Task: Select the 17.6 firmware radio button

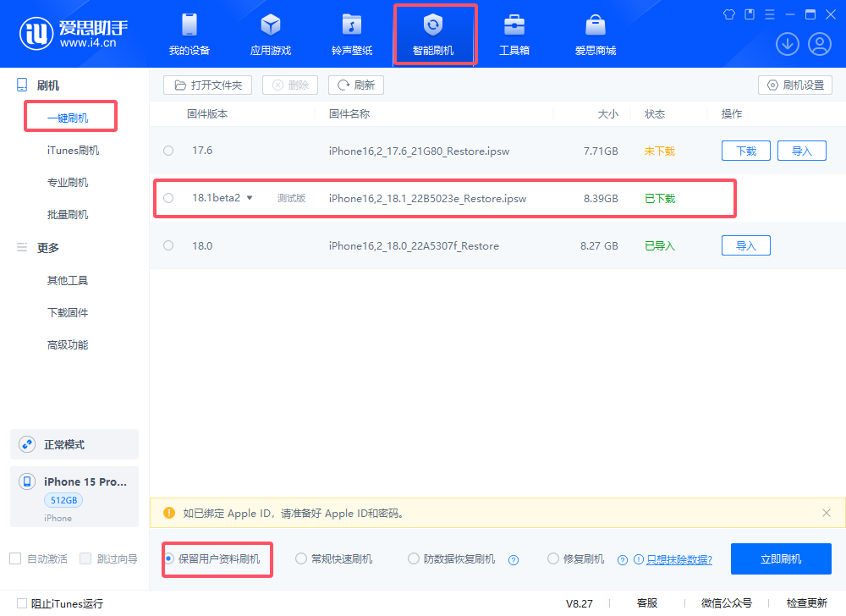Action: (x=168, y=151)
